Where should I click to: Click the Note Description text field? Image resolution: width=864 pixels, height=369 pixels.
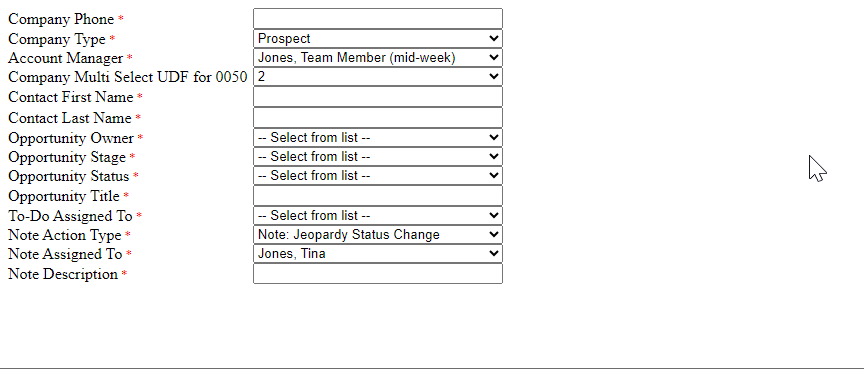click(x=378, y=274)
